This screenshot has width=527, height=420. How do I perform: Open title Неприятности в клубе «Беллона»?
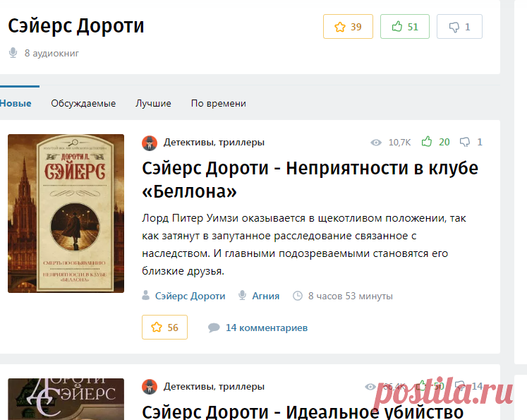(310, 180)
